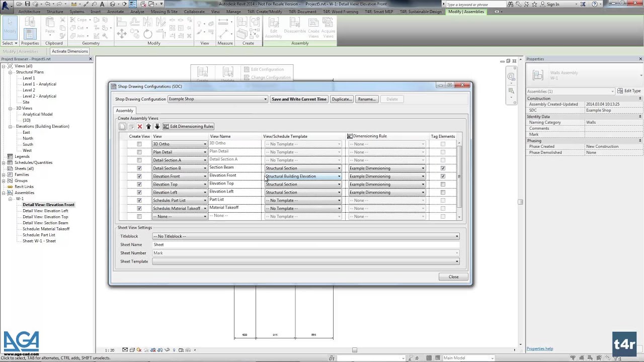Click the red X delete row icon
Image resolution: width=644 pixels, height=362 pixels.
pos(140,126)
